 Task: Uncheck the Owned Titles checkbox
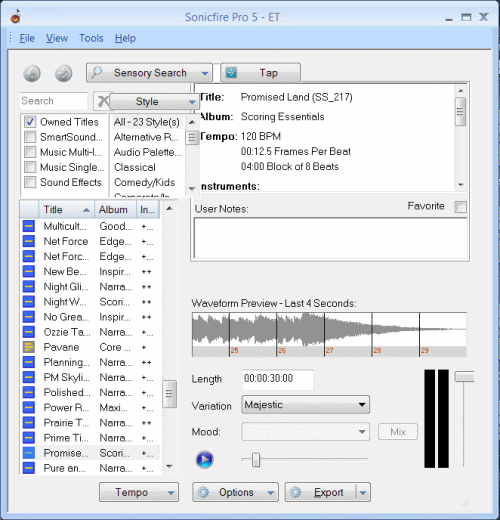click(x=30, y=122)
